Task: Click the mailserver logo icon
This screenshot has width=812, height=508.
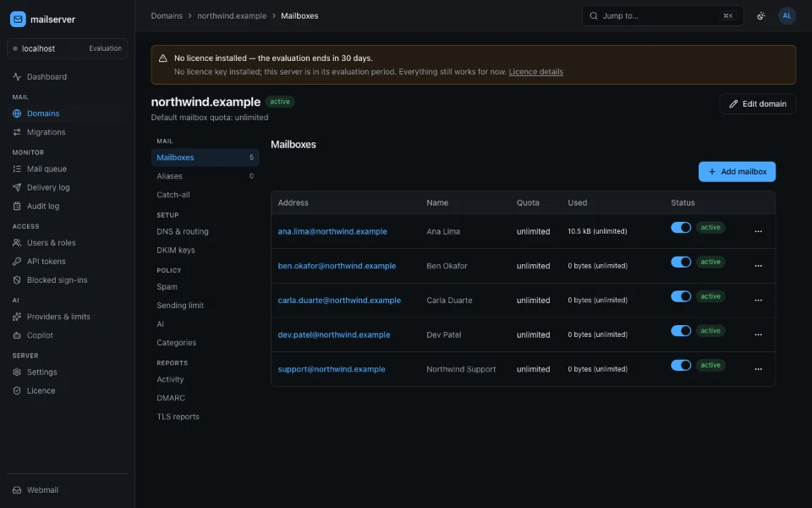Action: [x=18, y=19]
